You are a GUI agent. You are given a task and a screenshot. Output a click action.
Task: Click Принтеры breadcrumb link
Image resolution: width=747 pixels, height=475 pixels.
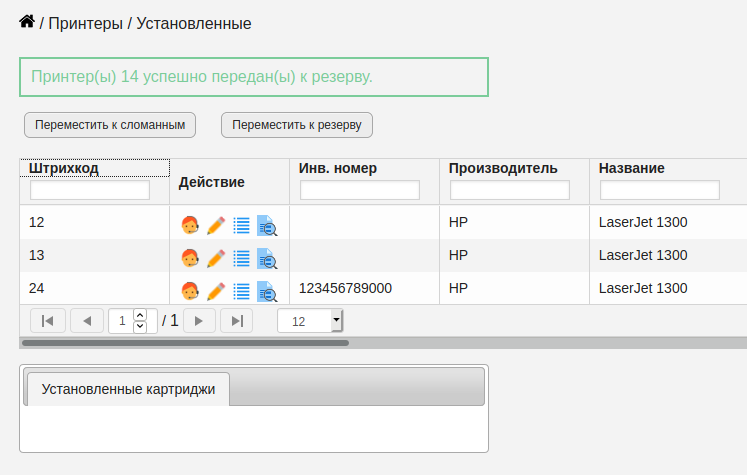click(x=86, y=23)
